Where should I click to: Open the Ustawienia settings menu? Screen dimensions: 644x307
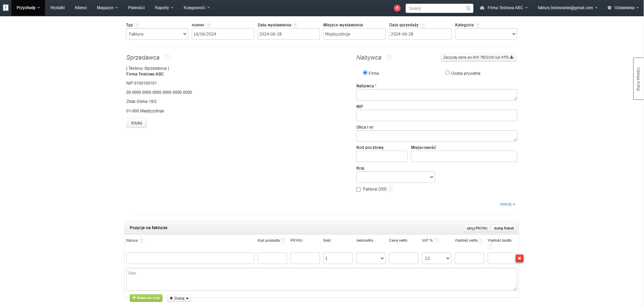click(x=623, y=8)
